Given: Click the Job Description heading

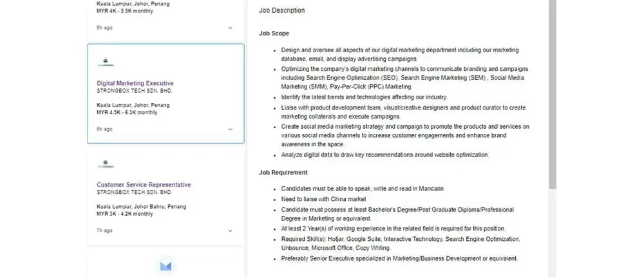Looking at the screenshot, I should [x=281, y=11].
